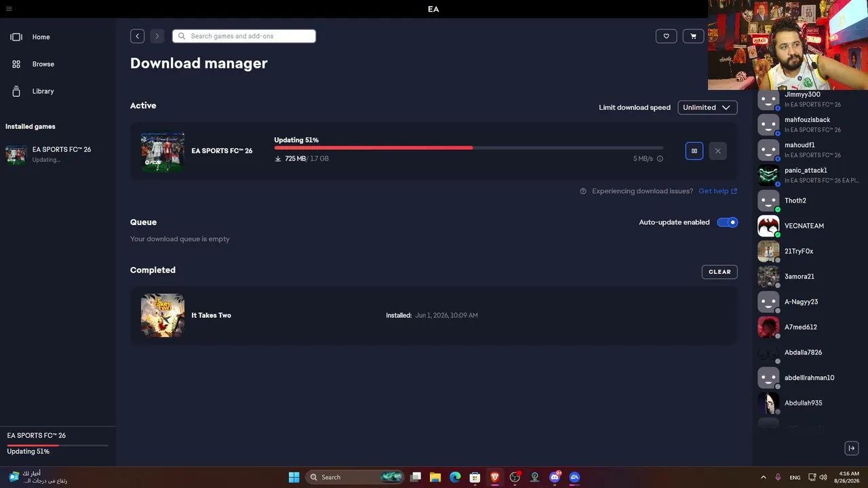868x488 pixels.
Task: Open the Limit download speed dropdown
Action: pyautogui.click(x=707, y=107)
